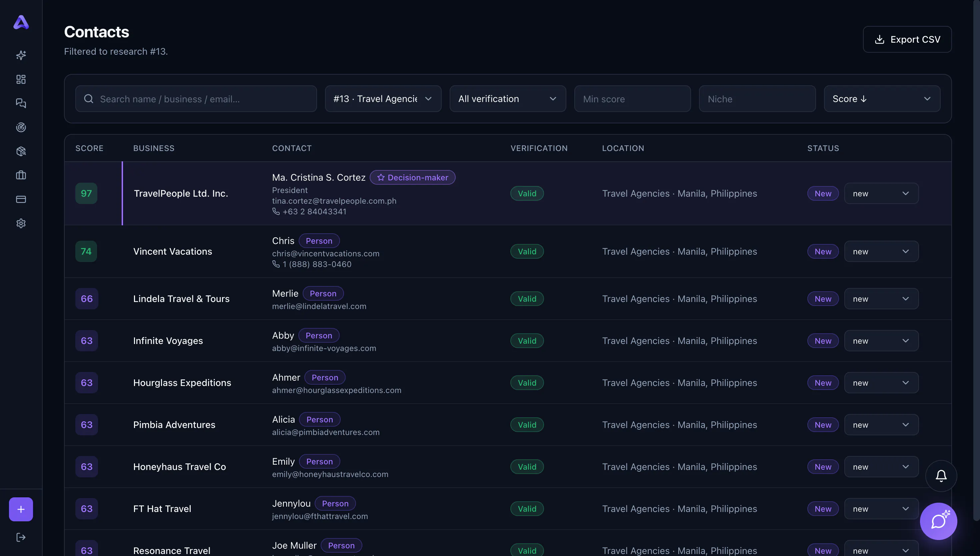Click the purple plus button in sidebar
Viewport: 980px width, 556px height.
coord(21,509)
